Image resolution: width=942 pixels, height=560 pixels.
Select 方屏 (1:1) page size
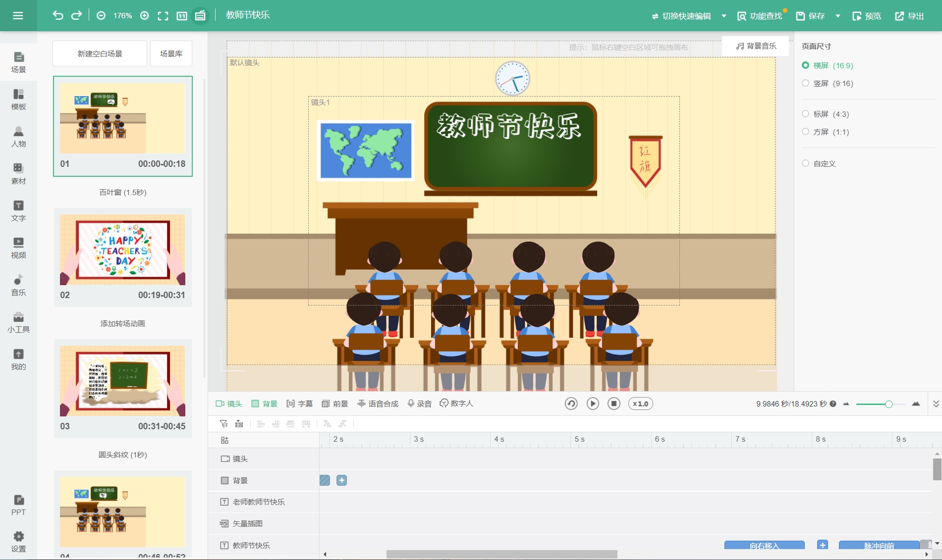pos(826,132)
